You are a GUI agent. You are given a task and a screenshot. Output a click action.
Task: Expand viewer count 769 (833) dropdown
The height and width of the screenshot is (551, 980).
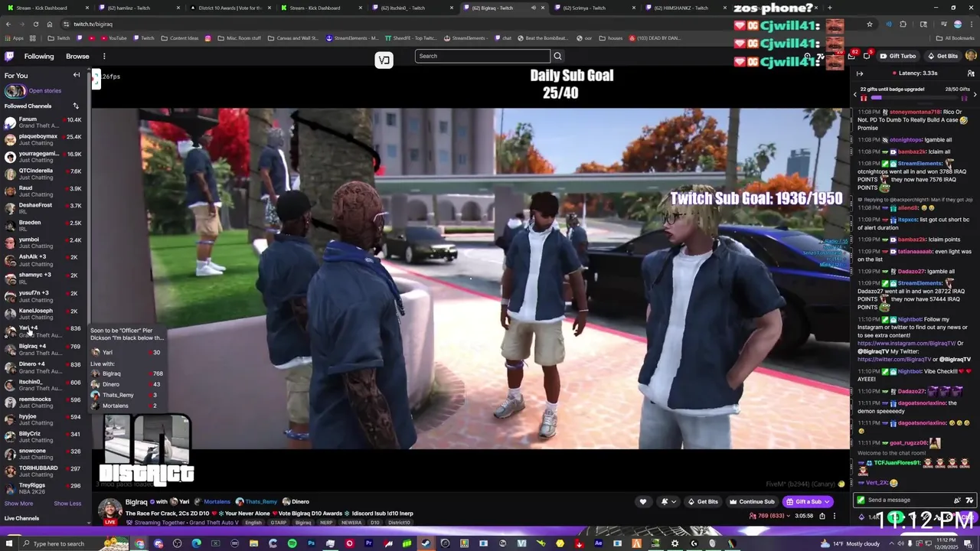click(x=769, y=516)
